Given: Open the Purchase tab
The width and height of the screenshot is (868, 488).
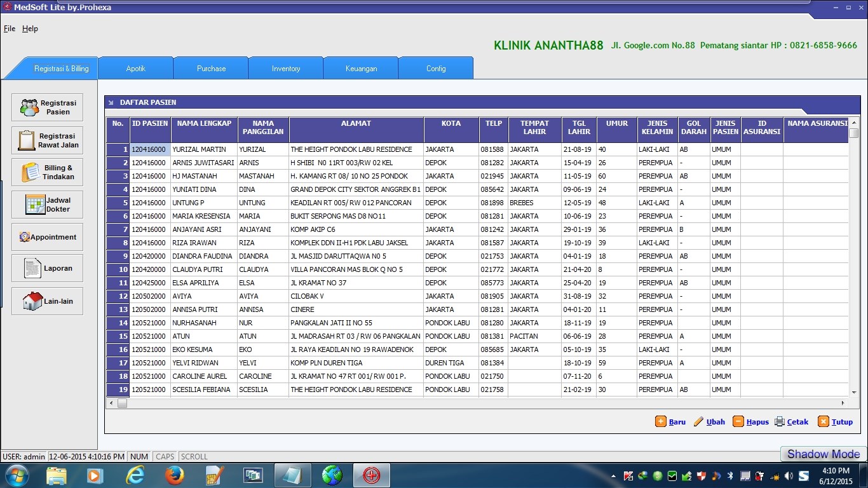Looking at the screenshot, I should tap(211, 69).
